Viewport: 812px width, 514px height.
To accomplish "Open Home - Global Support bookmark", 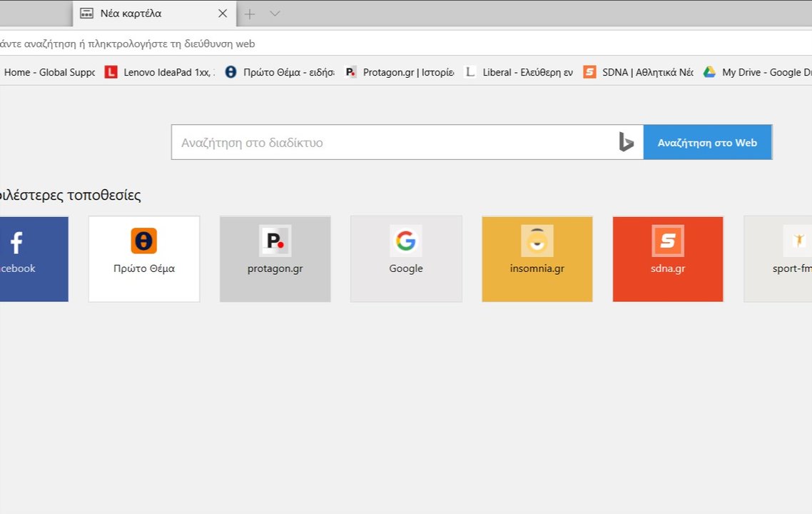I will (49, 73).
